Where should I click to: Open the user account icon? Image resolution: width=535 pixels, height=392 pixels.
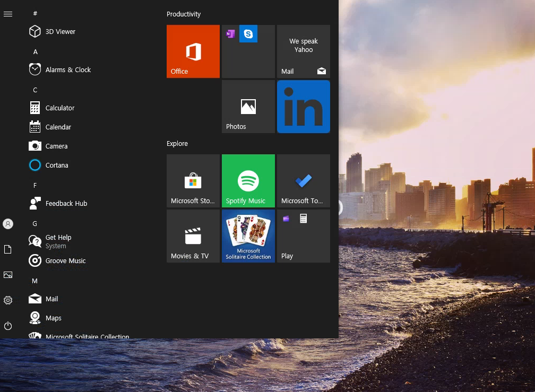click(8, 224)
